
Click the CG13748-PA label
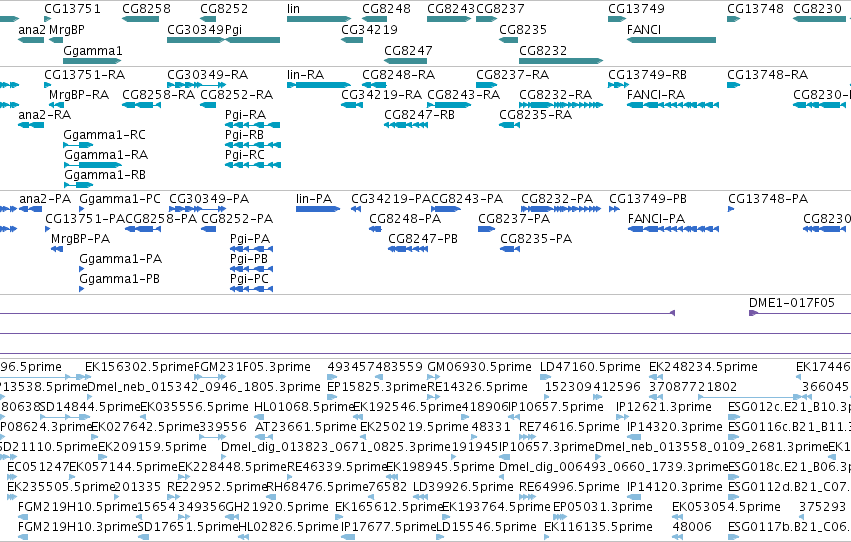(768, 199)
